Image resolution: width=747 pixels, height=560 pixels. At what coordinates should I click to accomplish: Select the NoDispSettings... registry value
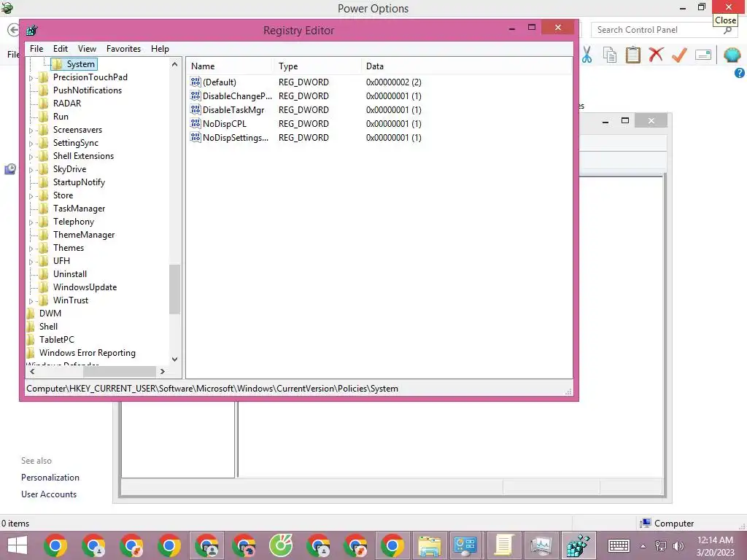tap(229, 137)
